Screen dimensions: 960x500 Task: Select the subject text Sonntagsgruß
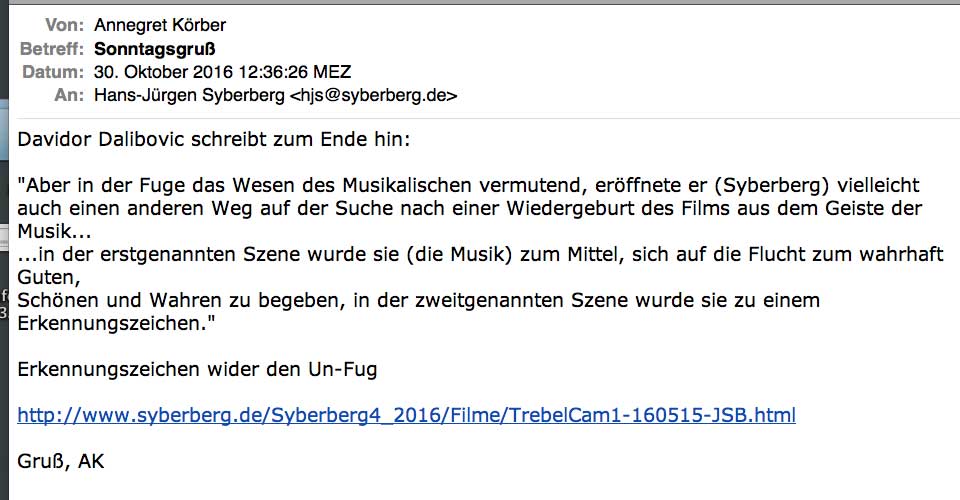pyautogui.click(x=154, y=49)
